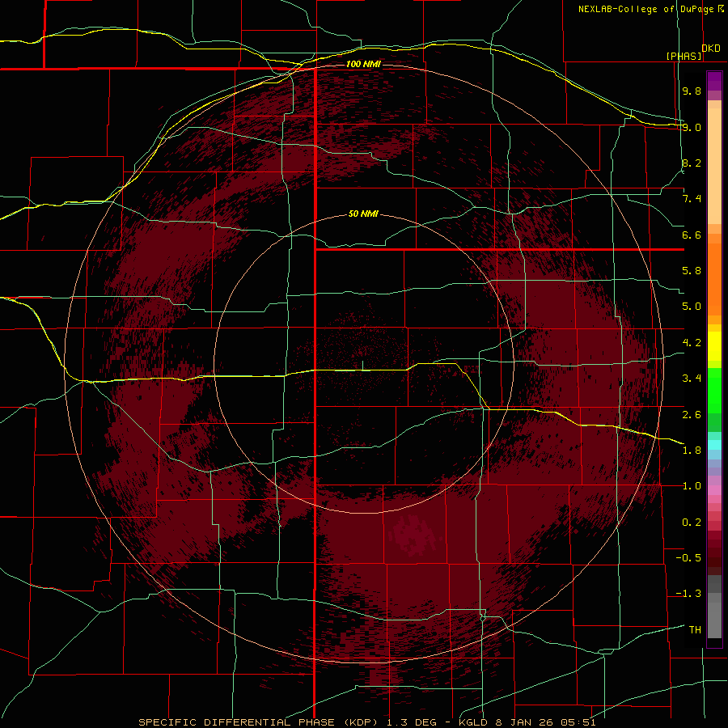Pick the orange segment of the color bar

point(714,279)
